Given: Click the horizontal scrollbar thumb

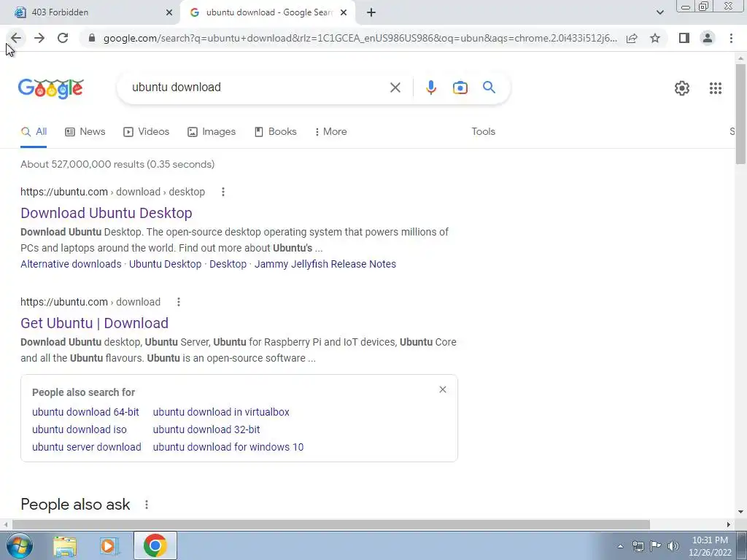Looking at the screenshot, I should [330, 525].
